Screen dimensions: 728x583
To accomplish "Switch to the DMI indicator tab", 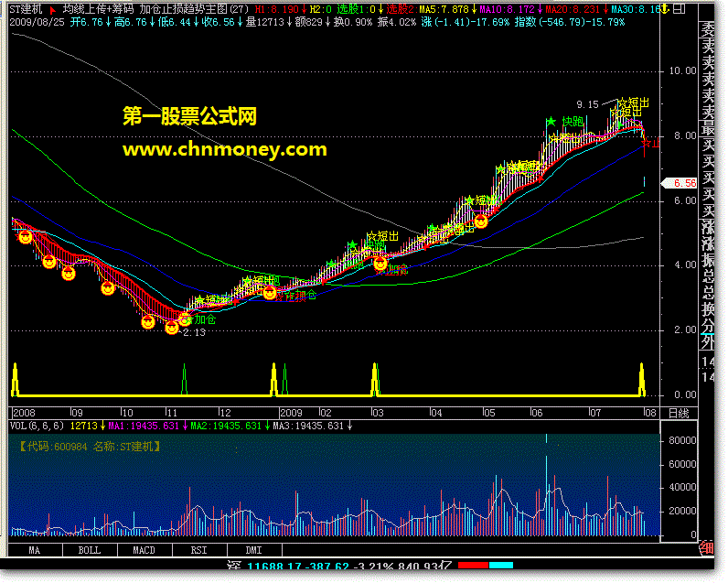I will tap(254, 550).
